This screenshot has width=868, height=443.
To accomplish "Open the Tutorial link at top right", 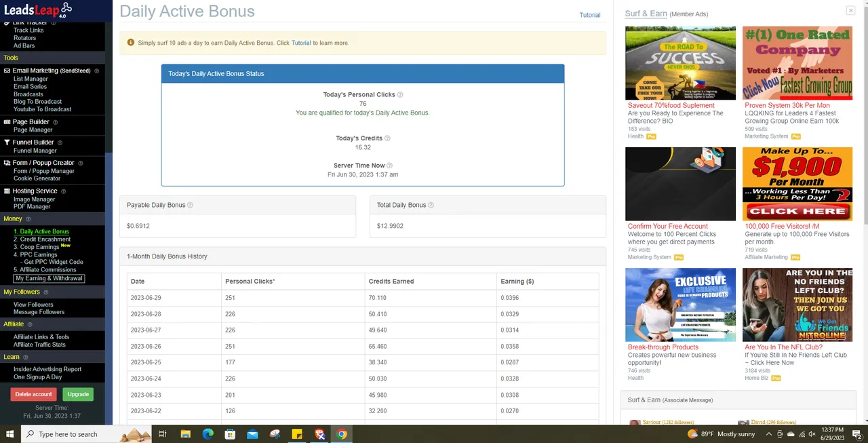I will pyautogui.click(x=589, y=15).
